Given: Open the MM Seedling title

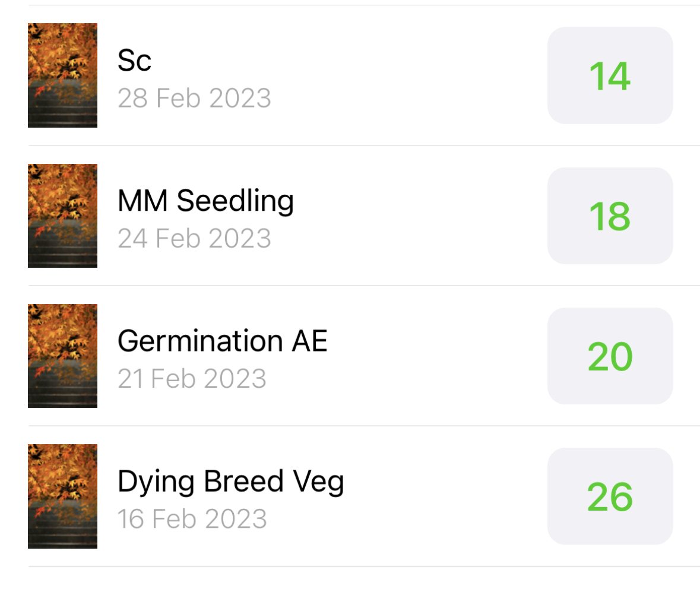Looking at the screenshot, I should (x=205, y=201).
